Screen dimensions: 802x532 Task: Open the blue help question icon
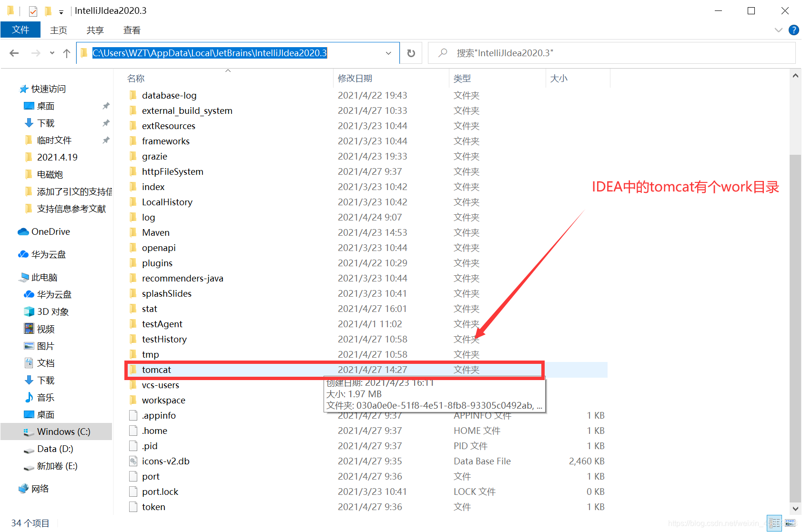(x=794, y=30)
